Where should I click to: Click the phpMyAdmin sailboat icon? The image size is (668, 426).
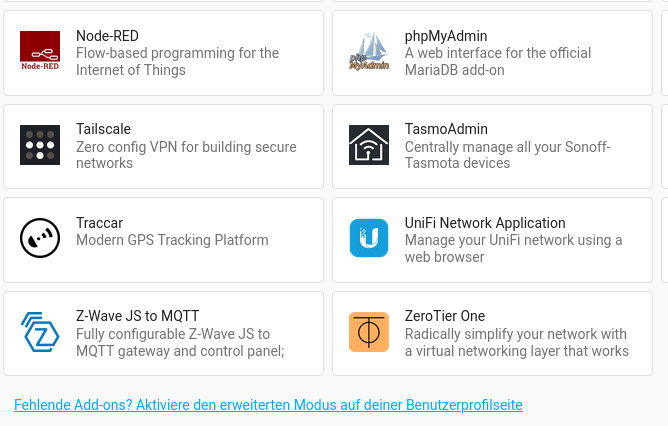[368, 52]
